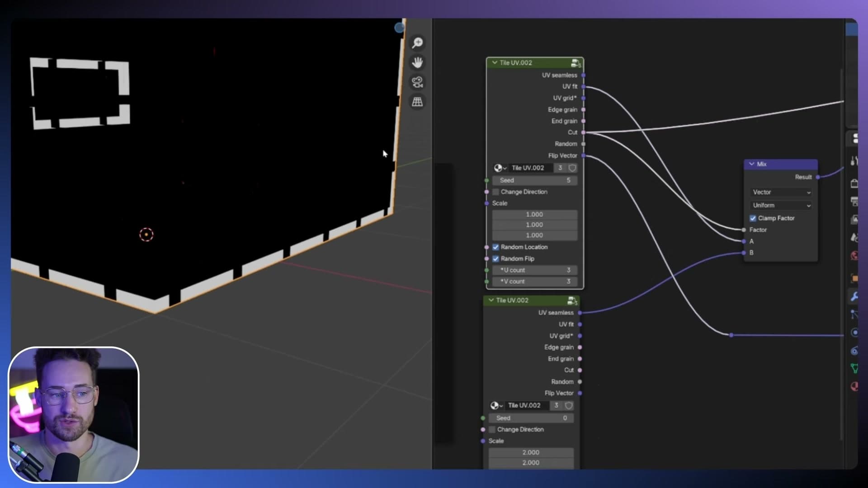The width and height of the screenshot is (868, 488).
Task: Click first Scale 2.000 field in lower node
Action: click(531, 453)
